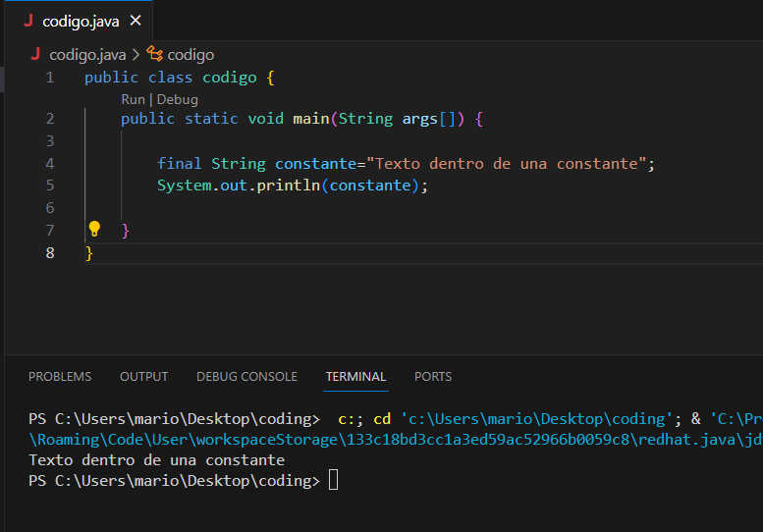Click the terminal prompt cursor after coding>
The image size is (763, 532).
333,480
